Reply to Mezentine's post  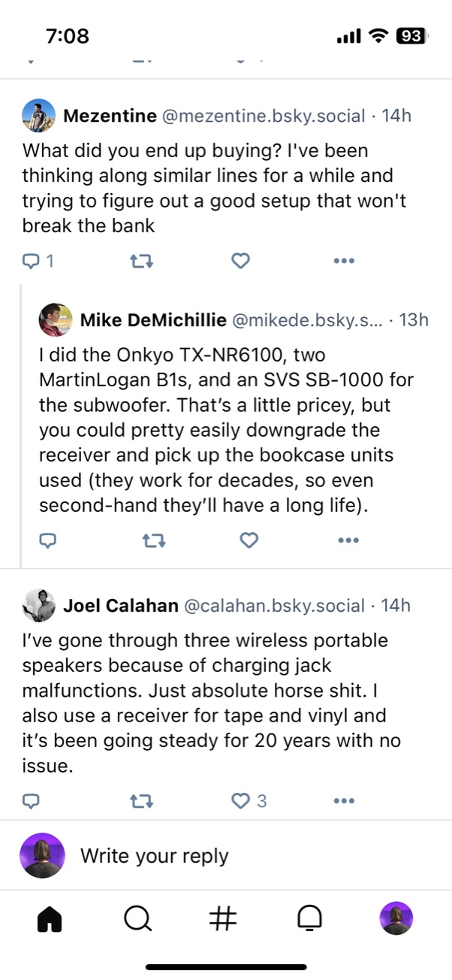32,262
